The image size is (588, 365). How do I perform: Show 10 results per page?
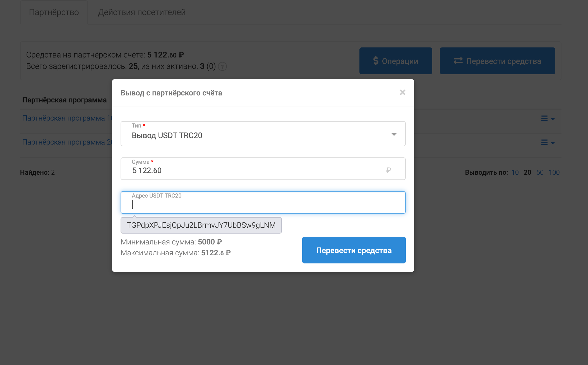click(x=515, y=172)
